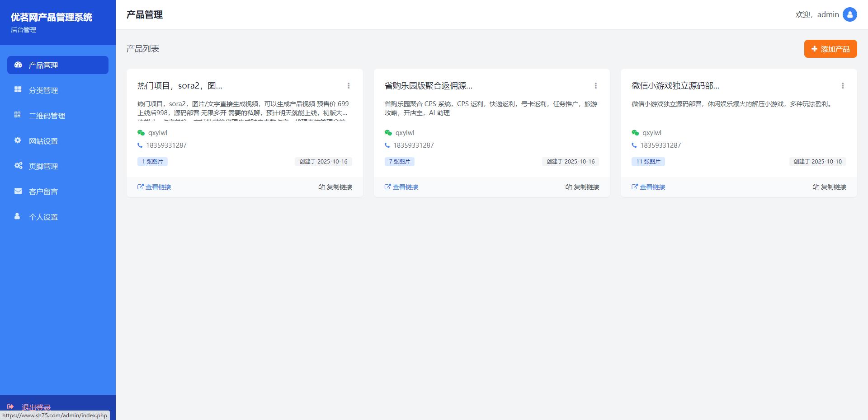Screen dimensions: 868x420
Task: Click the 页脚管理 cogs icon
Action: tap(18, 166)
